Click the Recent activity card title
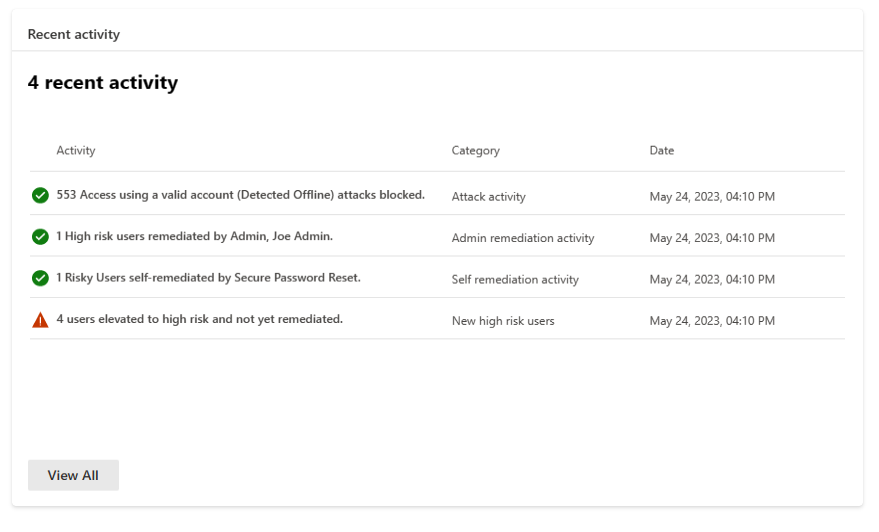This screenshot has height=532, width=879. pyautogui.click(x=74, y=35)
